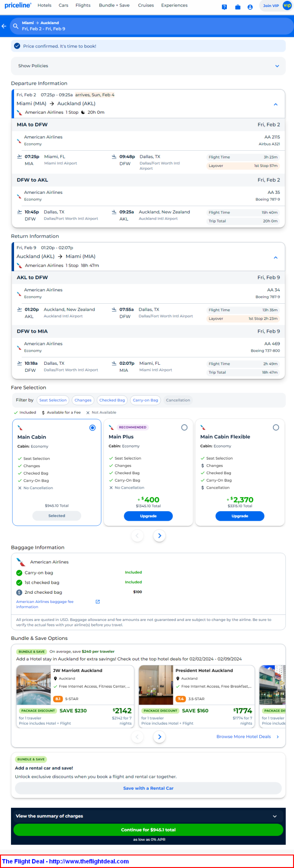Select the Main Cabin fare radio button
This screenshot has height=868, width=294.
92,428
